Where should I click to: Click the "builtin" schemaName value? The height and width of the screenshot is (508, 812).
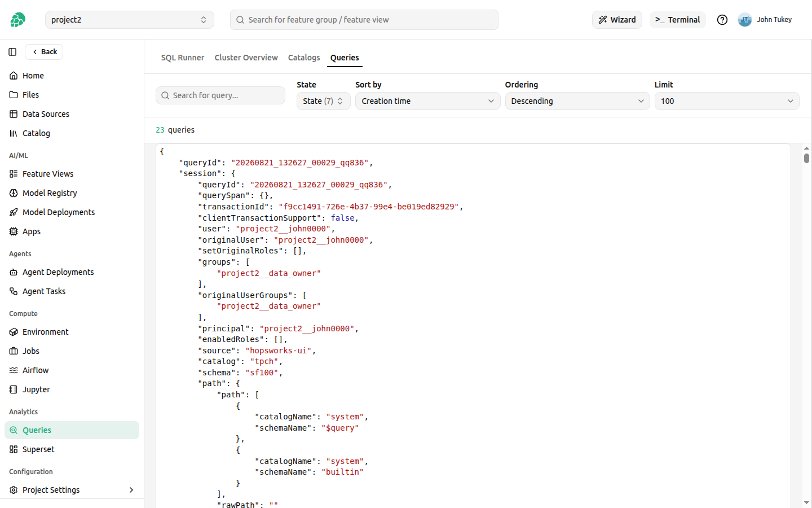[343, 472]
